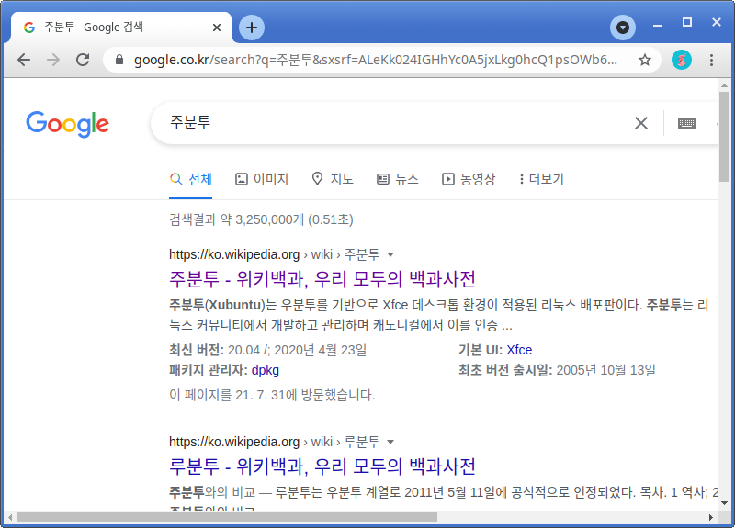Click the first result's ko.wikipedia.org URL
The width and height of the screenshot is (735, 528).
point(234,255)
